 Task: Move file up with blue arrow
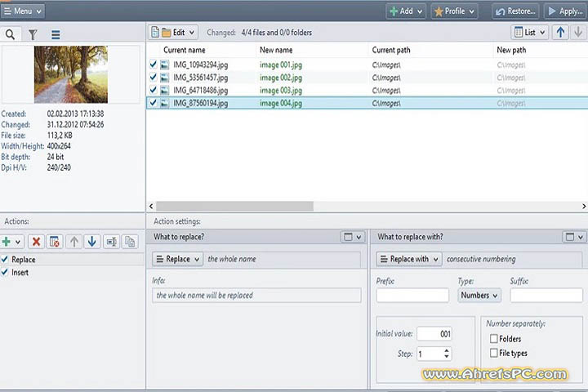point(560,33)
